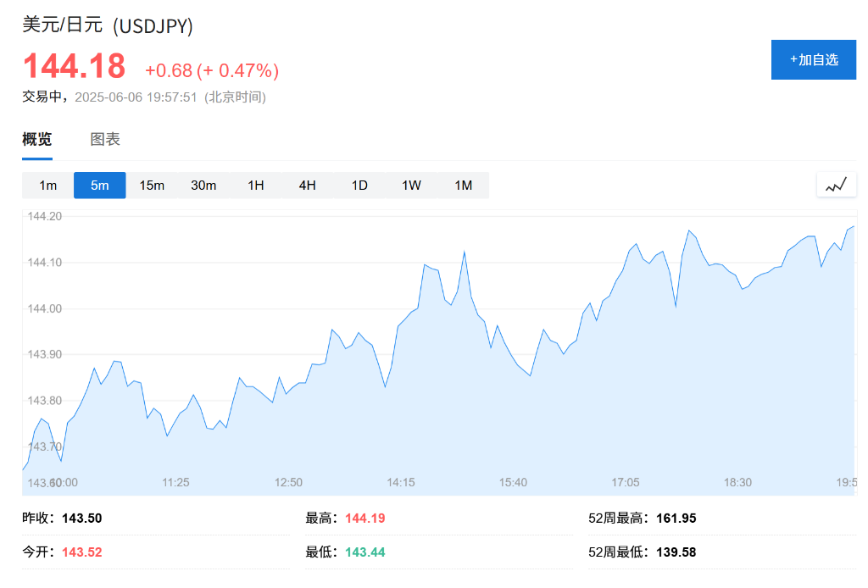This screenshot has width=868, height=588.
Task: Set chart interval to 4H
Action: [x=308, y=186]
